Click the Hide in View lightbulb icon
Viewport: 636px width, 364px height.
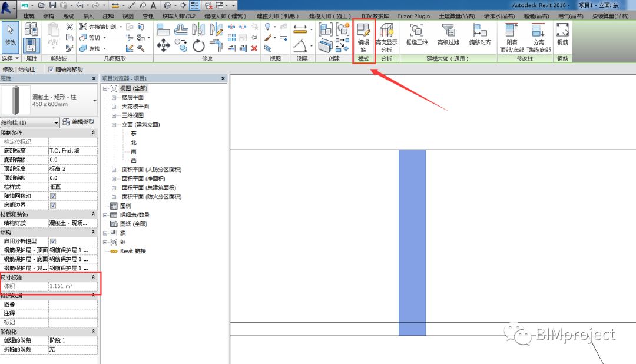coord(268,27)
